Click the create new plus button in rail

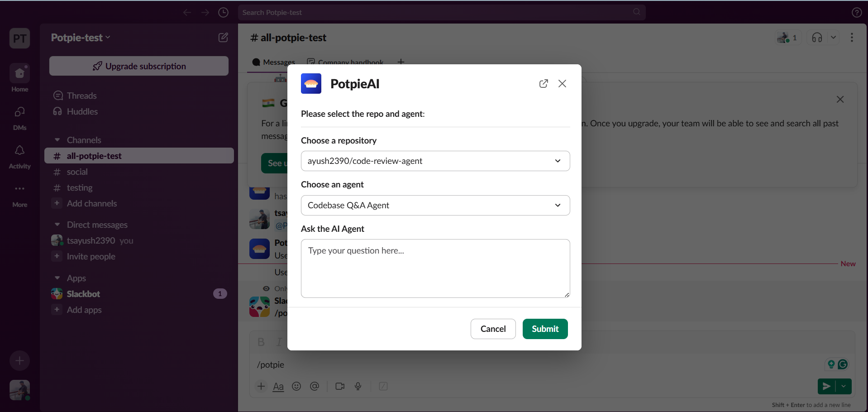coord(19,361)
